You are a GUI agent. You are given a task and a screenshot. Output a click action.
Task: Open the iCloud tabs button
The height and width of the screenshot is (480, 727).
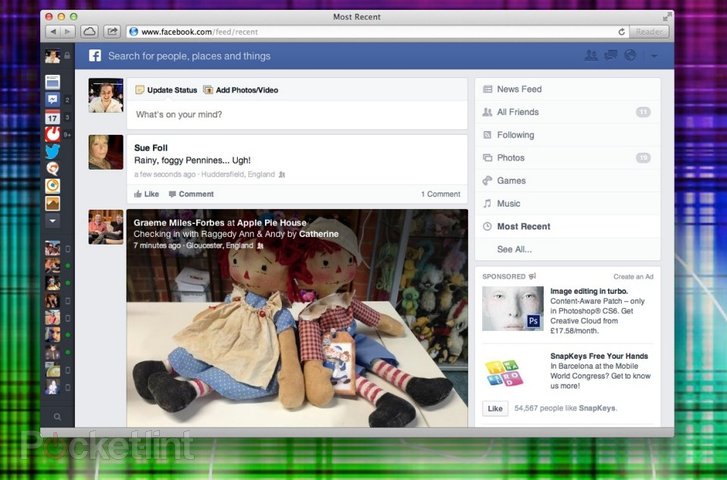(x=89, y=32)
